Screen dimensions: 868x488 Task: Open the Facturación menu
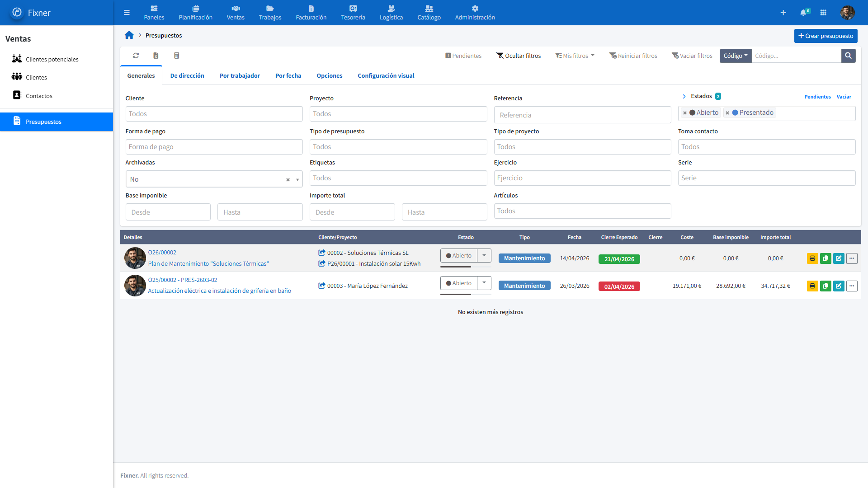(x=311, y=13)
